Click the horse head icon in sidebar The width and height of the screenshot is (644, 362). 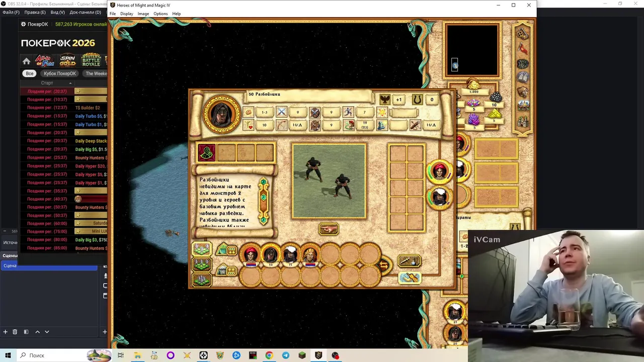click(523, 92)
